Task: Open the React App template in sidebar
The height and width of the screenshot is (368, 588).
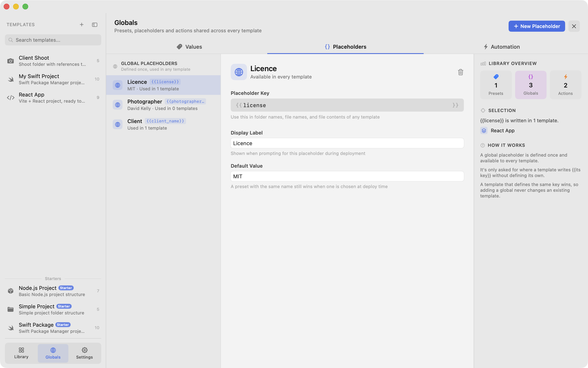Action: tap(53, 98)
